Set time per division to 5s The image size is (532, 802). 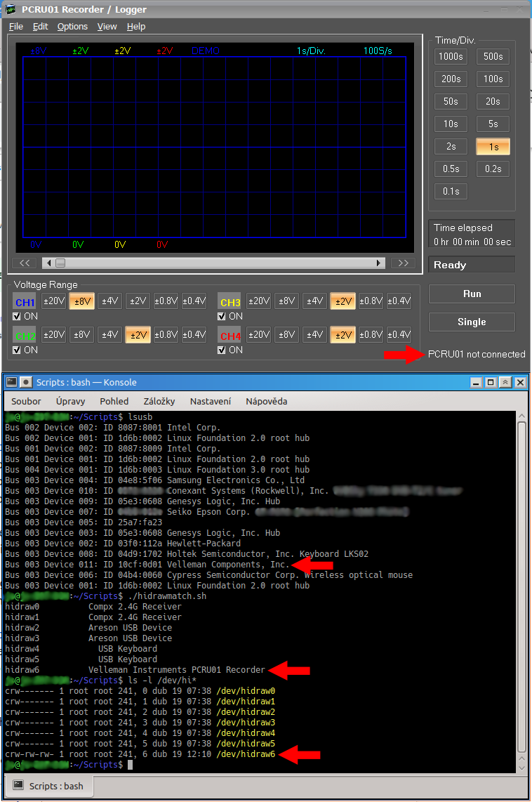point(493,124)
